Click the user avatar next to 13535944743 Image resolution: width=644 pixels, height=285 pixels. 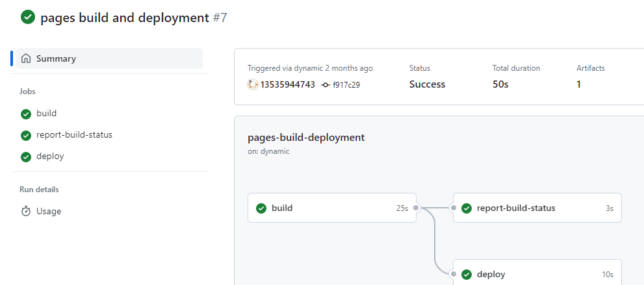click(x=253, y=84)
